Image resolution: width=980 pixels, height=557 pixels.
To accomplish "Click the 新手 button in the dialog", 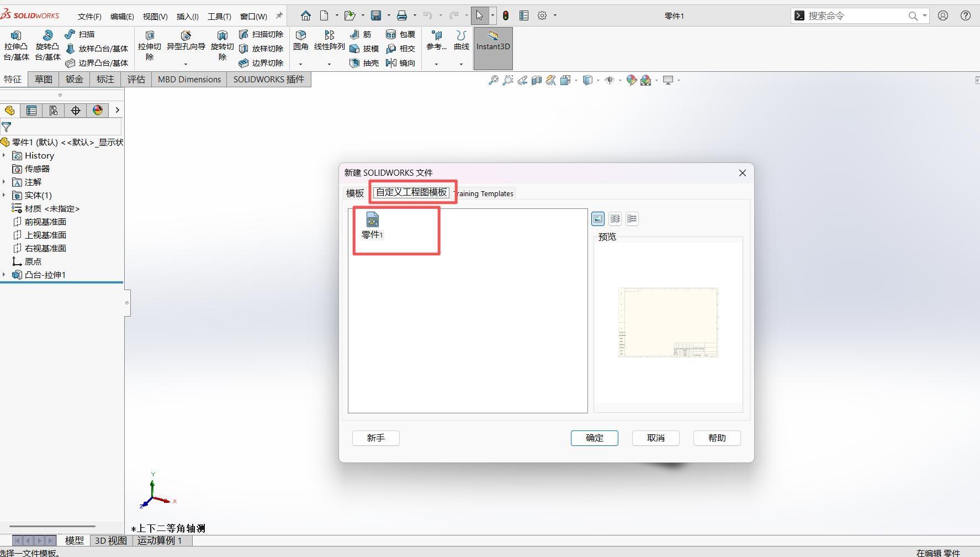I will [376, 438].
